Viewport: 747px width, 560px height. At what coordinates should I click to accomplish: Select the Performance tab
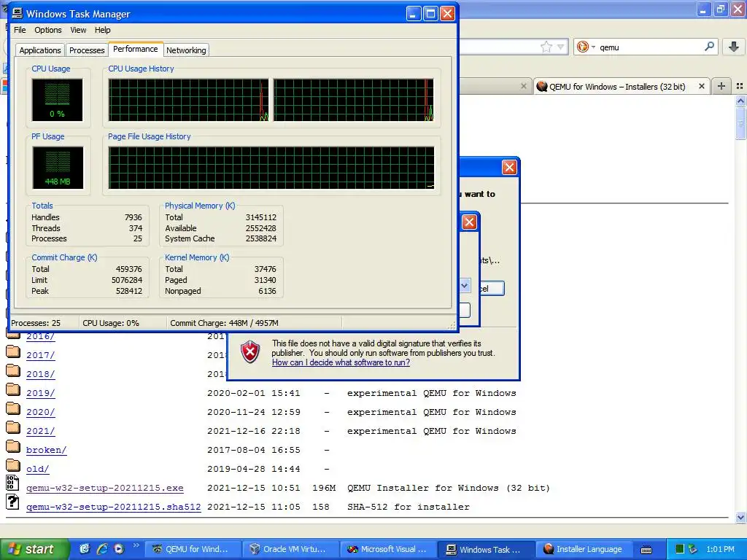coord(135,49)
